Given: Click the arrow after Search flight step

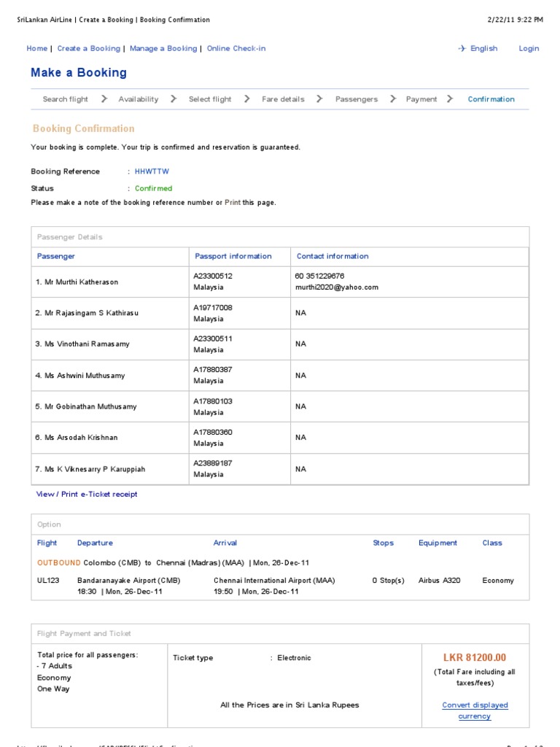Looking at the screenshot, I should [x=104, y=98].
